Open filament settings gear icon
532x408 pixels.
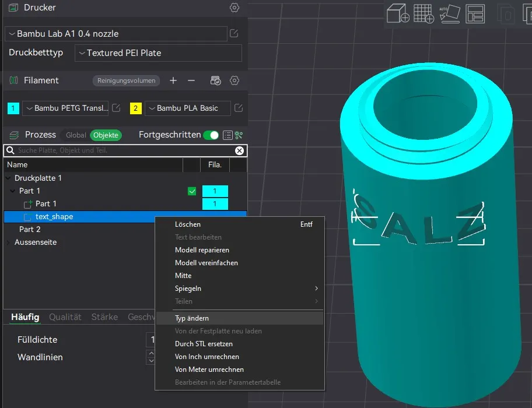point(235,80)
